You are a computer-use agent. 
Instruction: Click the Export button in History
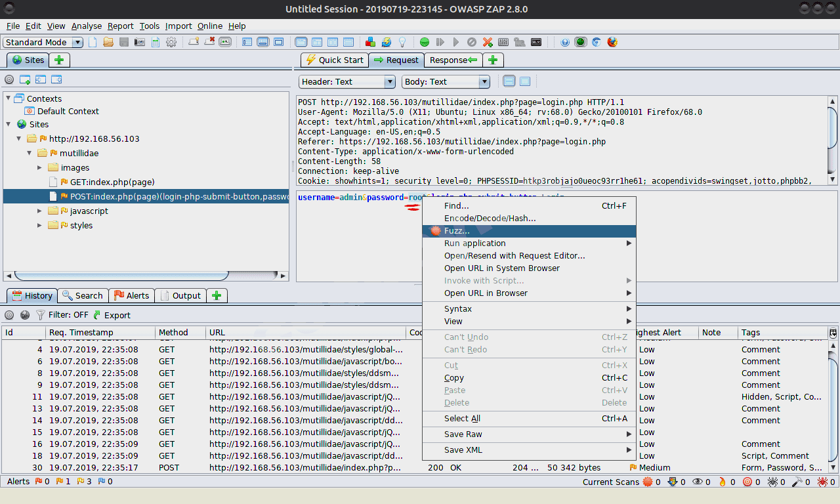(x=112, y=315)
